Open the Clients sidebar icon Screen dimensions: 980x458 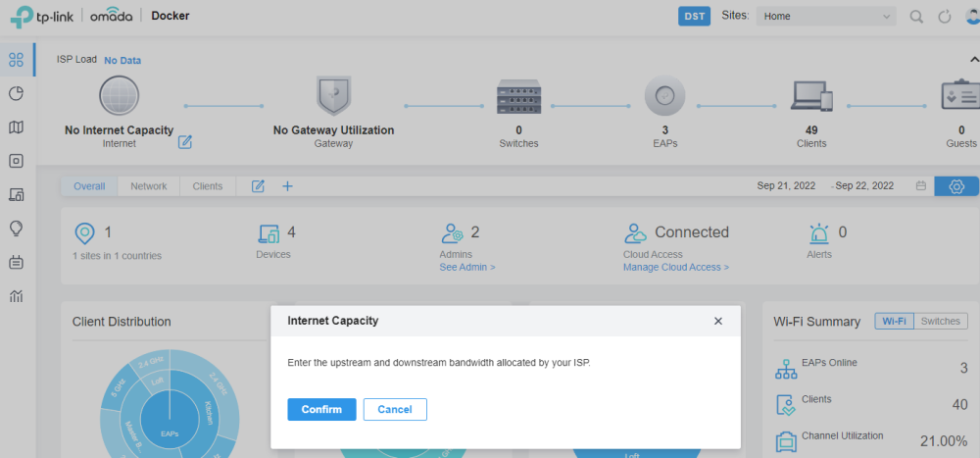17,195
